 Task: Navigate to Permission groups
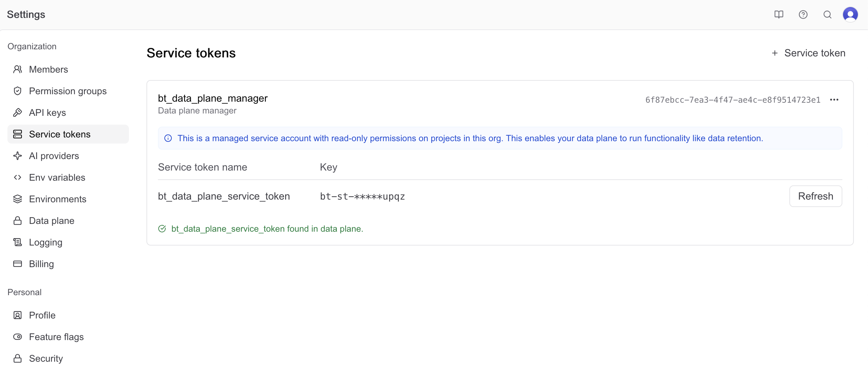point(67,91)
